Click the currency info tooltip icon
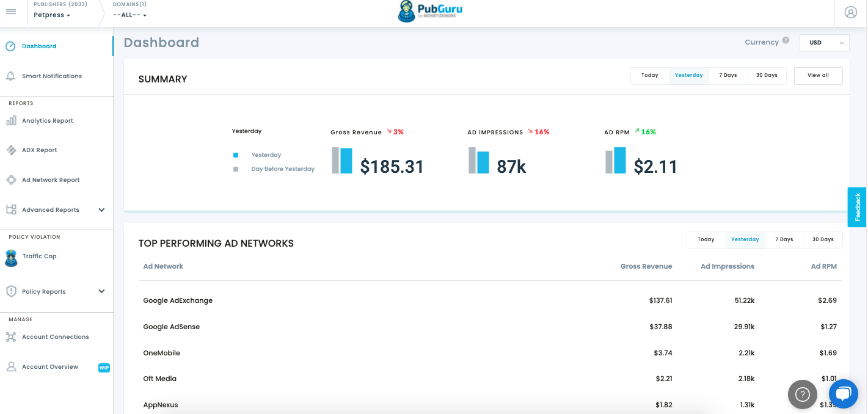 click(786, 40)
